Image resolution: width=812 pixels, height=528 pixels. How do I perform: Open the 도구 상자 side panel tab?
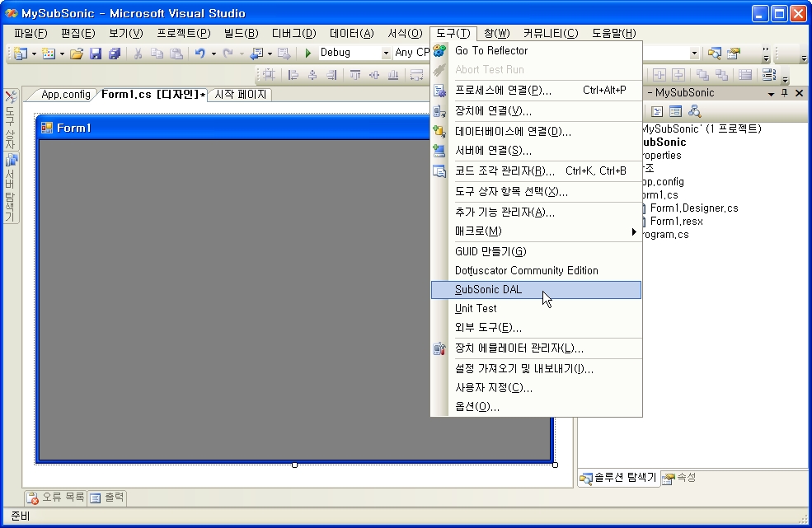11,120
